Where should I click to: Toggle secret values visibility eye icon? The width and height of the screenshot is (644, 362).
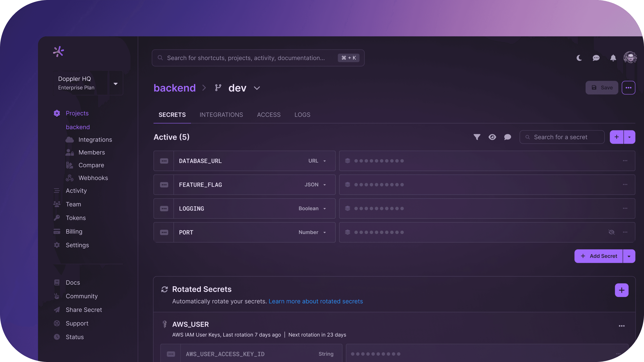point(492,137)
